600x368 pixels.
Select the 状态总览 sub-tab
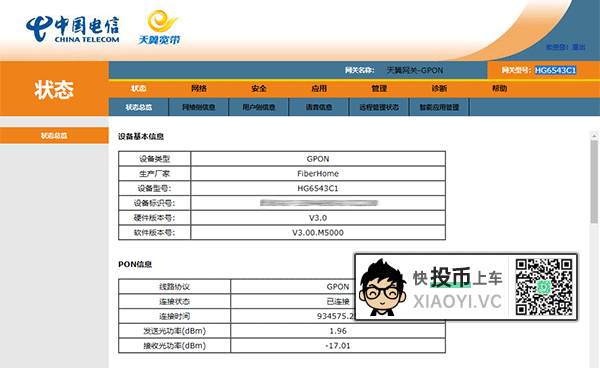pos(139,107)
